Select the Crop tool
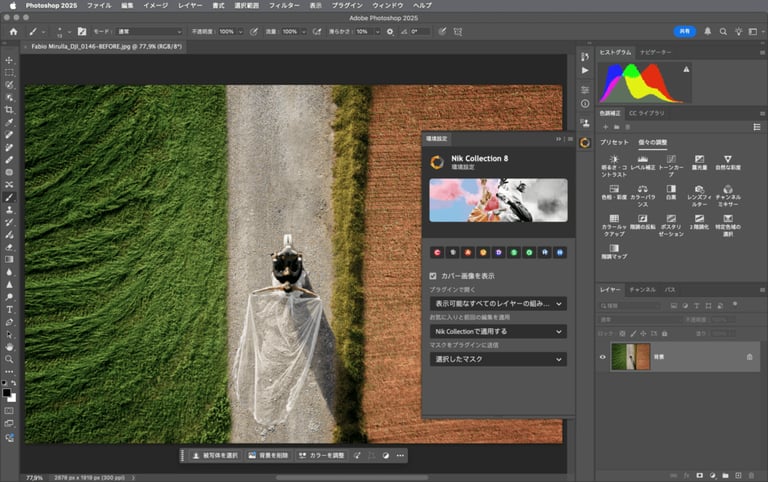The height and width of the screenshot is (482, 768). click(x=9, y=110)
